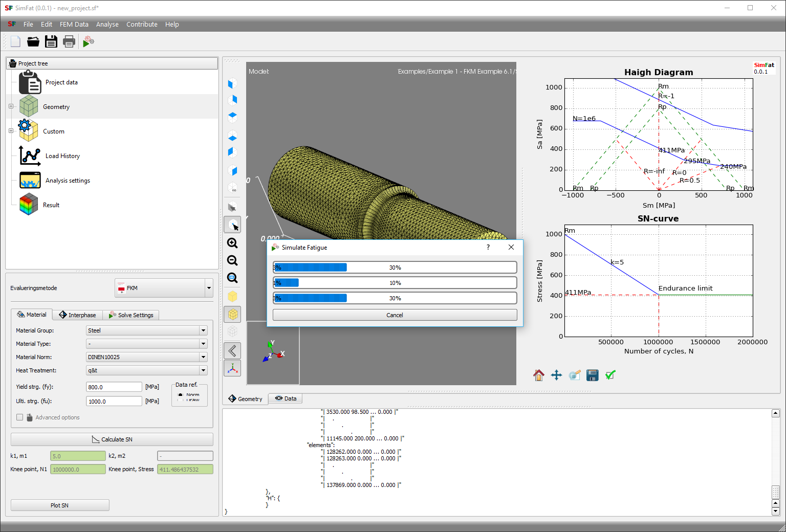Click the Save project floppy icon
Viewport: 786px width, 532px height.
[51, 41]
